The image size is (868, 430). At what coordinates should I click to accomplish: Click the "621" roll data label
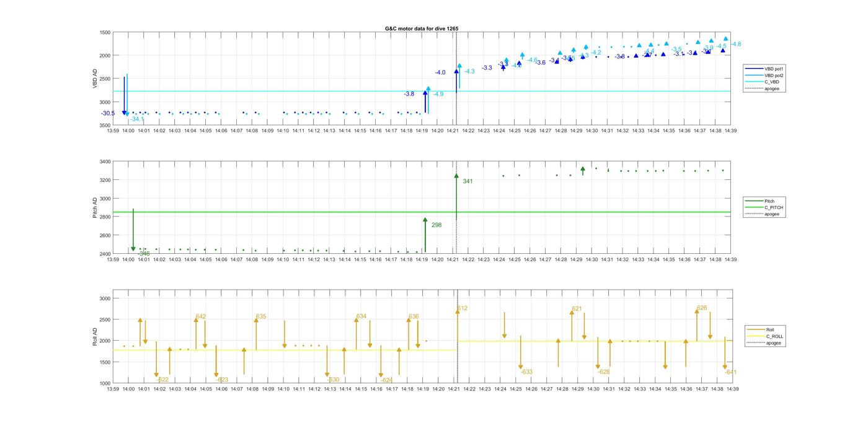pos(577,308)
